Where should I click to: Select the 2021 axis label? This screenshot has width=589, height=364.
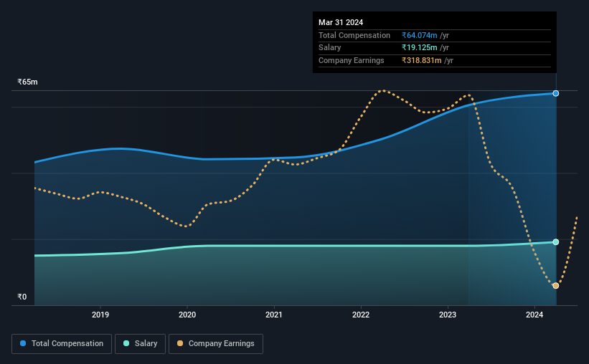point(274,315)
